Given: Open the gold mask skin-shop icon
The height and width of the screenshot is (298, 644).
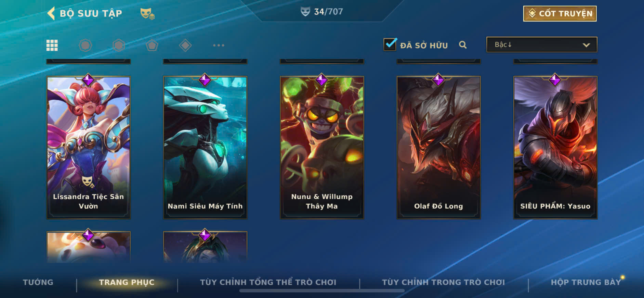Looking at the screenshot, I should [147, 14].
